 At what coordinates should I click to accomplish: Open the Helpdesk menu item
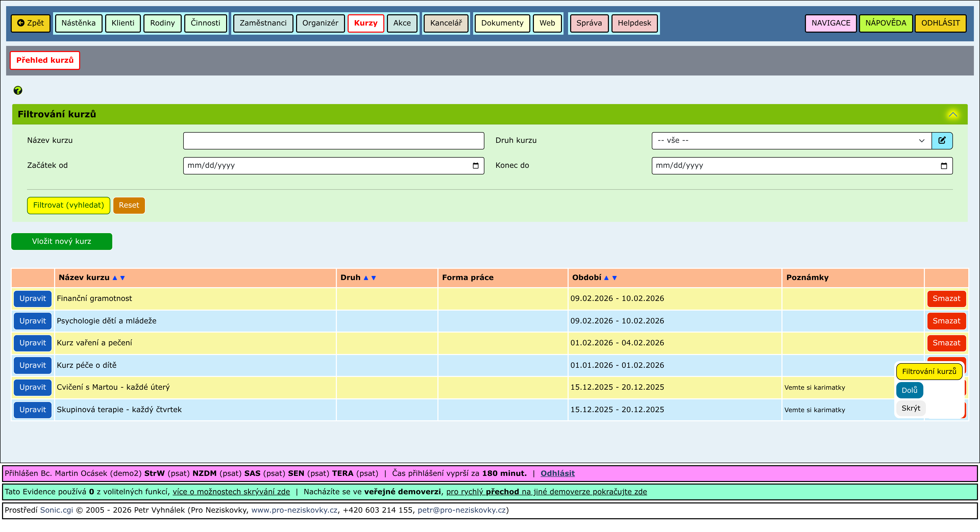[x=634, y=23]
